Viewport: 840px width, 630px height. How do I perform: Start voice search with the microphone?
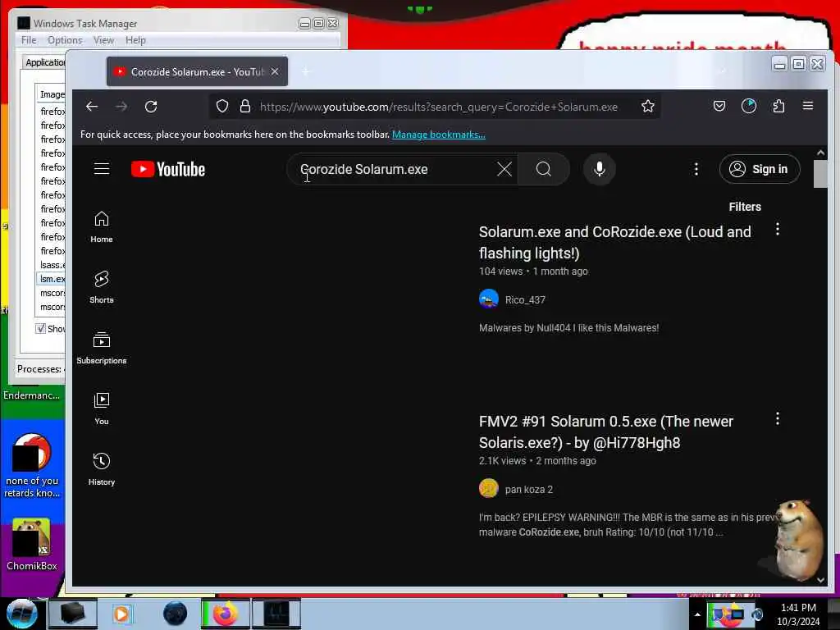click(600, 169)
